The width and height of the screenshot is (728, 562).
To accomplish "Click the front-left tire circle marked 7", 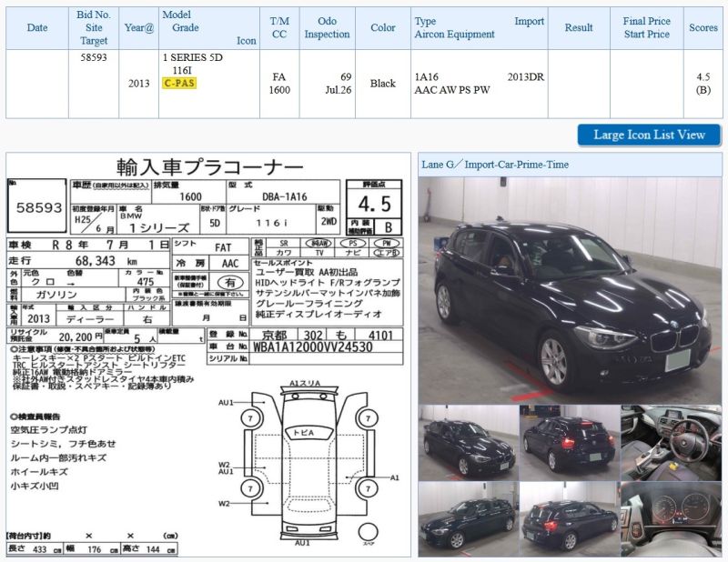I will [x=251, y=418].
